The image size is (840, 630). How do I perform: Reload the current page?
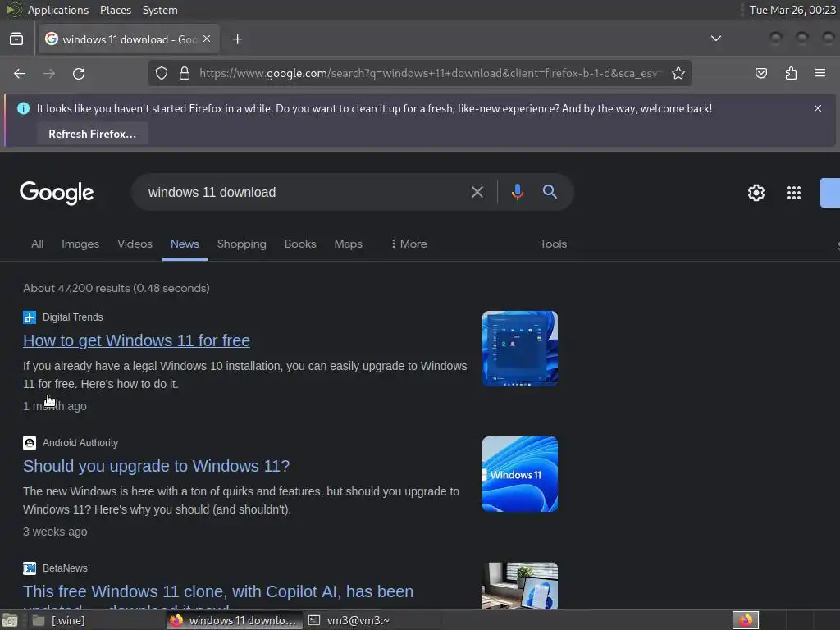pos(79,73)
